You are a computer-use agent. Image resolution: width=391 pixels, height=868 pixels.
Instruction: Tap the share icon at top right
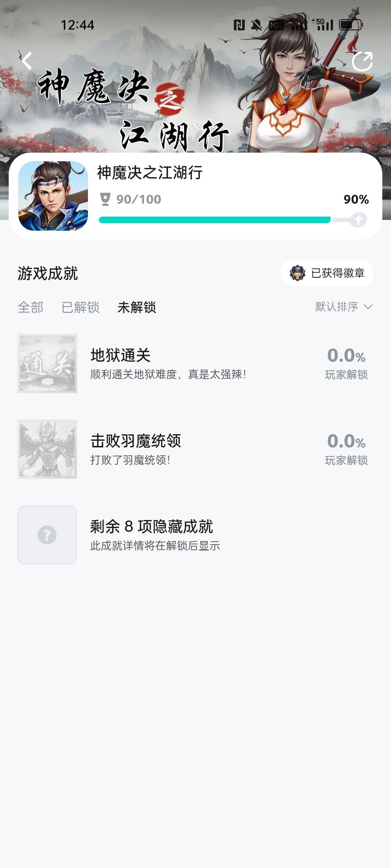[x=362, y=61]
